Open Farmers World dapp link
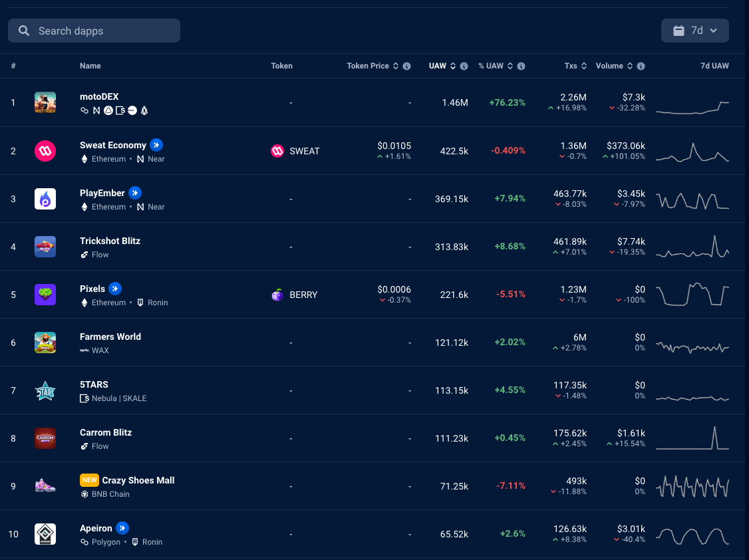 click(x=110, y=337)
